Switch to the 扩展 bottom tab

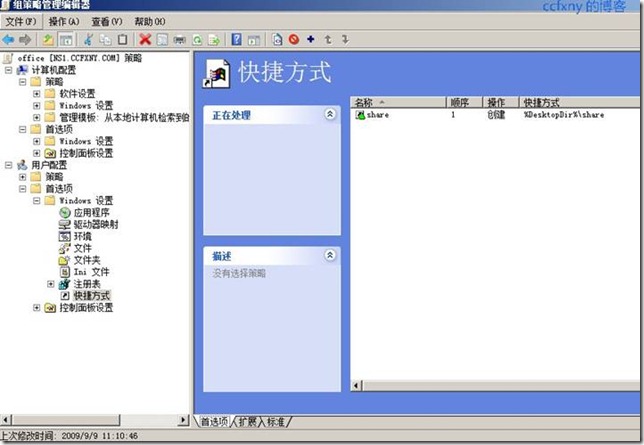pos(248,422)
